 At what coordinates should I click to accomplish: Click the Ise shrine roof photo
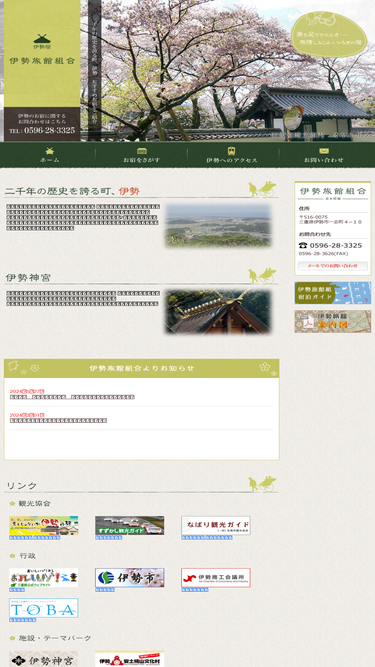coord(218,312)
